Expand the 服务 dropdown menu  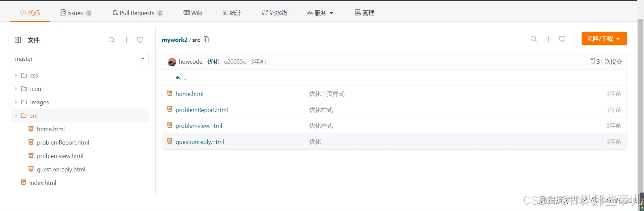click(x=320, y=13)
